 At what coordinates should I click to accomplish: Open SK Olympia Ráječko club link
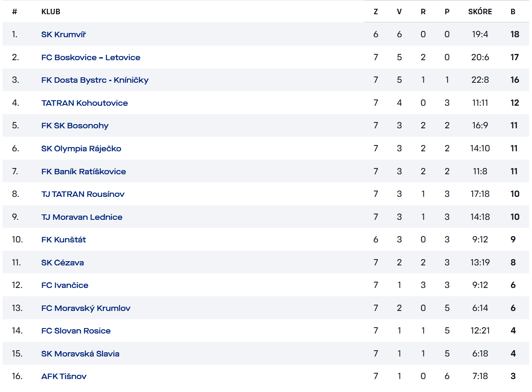[x=81, y=148]
